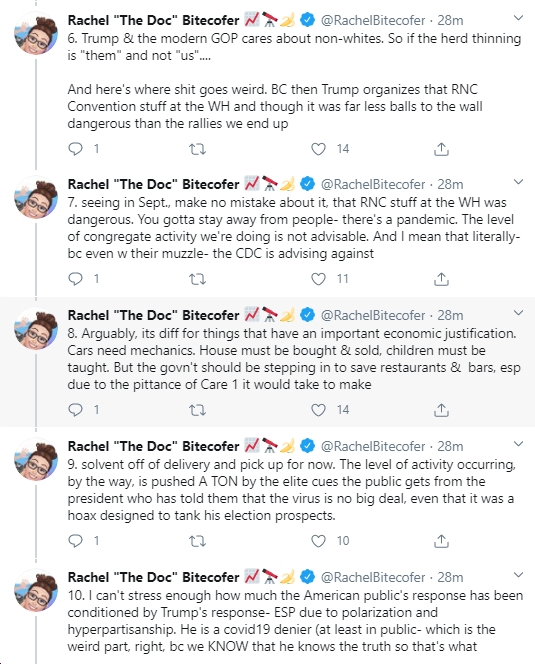Open tweet 10 text about covid19 denier
This screenshot has width=535, height=664.
[x=295, y=621]
